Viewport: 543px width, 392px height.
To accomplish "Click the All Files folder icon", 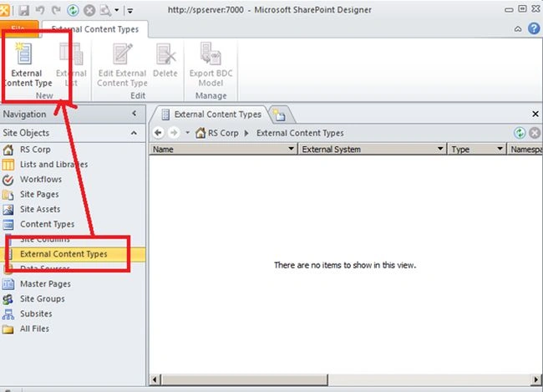I will [x=8, y=329].
